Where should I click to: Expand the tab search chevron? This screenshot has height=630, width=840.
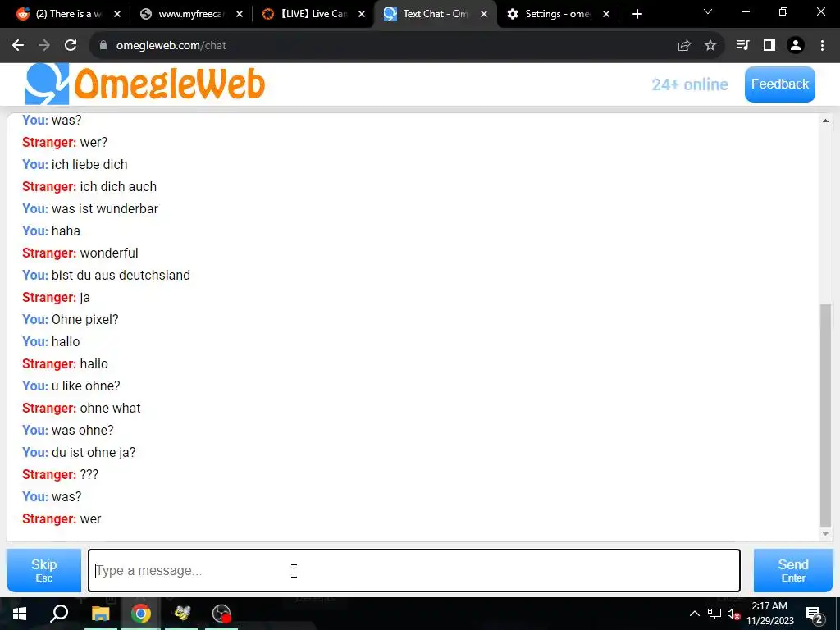coord(708,11)
